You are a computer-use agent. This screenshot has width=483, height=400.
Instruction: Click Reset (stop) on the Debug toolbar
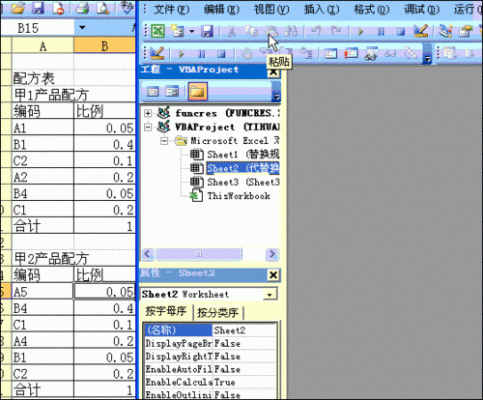pyautogui.click(x=221, y=54)
